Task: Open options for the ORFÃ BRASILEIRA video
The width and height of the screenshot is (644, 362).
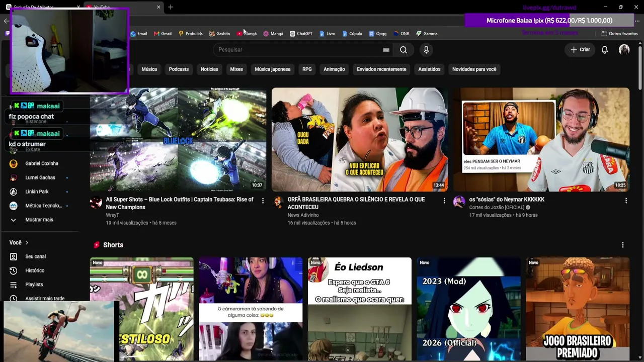Action: tap(444, 201)
